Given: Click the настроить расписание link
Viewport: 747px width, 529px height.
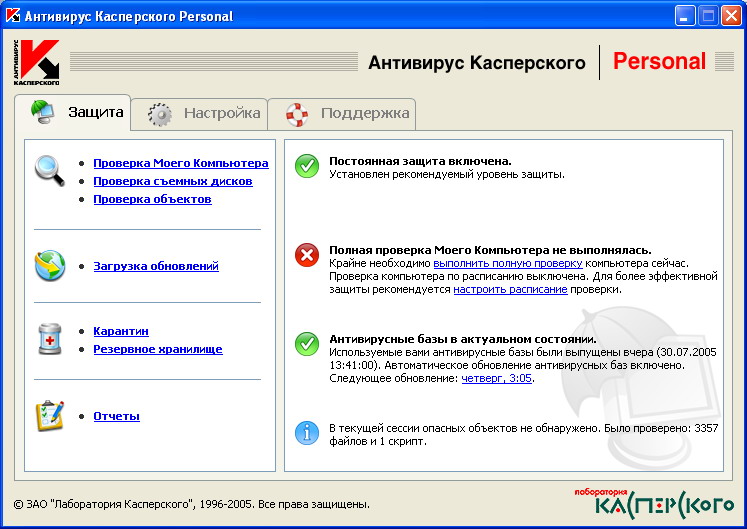Looking at the screenshot, I should [510, 289].
